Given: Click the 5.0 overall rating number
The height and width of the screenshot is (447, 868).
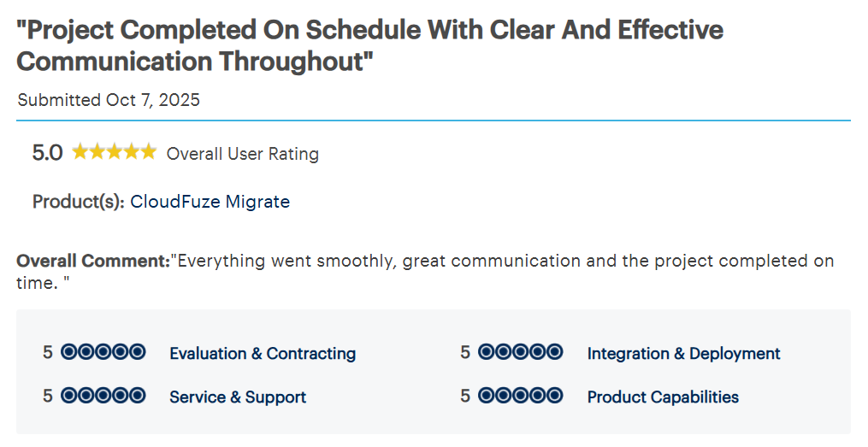Looking at the screenshot, I should point(47,153).
